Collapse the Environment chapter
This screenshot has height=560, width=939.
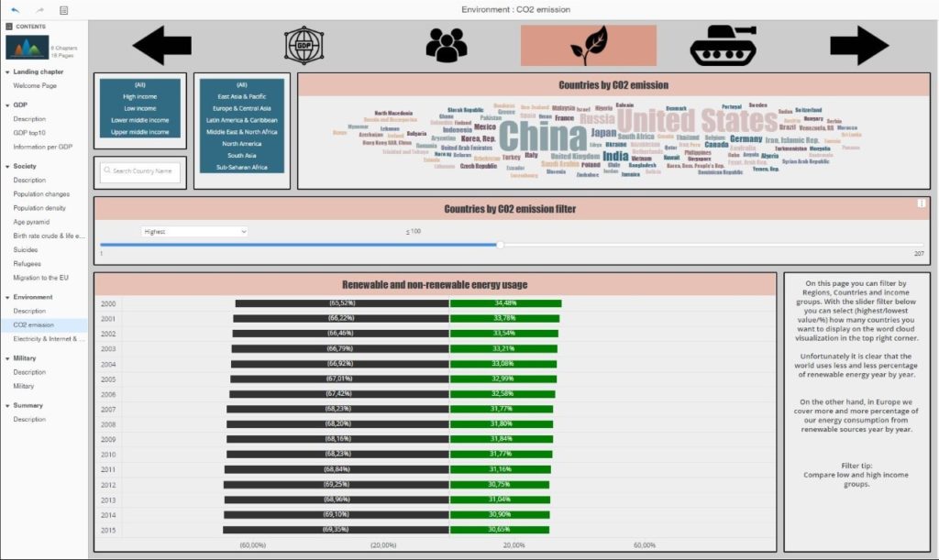tap(7, 297)
